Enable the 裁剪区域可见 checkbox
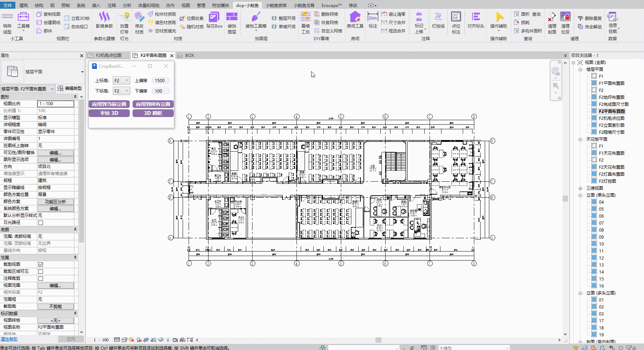644x350 pixels. 41,271
